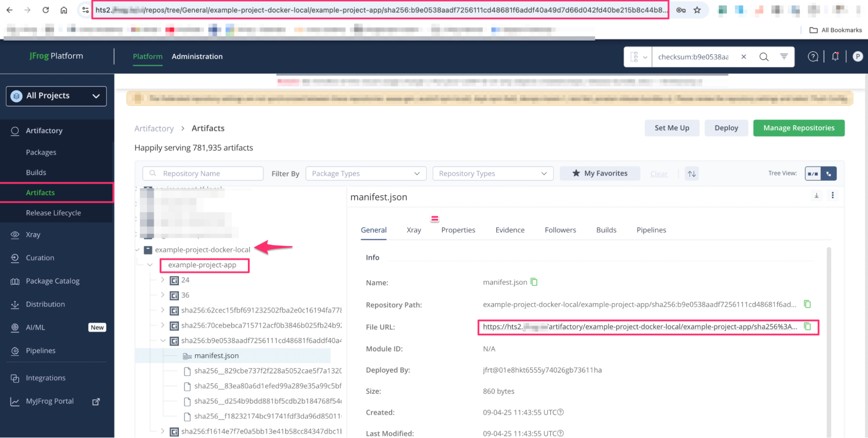Image resolution: width=868 pixels, height=438 pixels.
Task: Open browser home page icon
Action: [64, 10]
